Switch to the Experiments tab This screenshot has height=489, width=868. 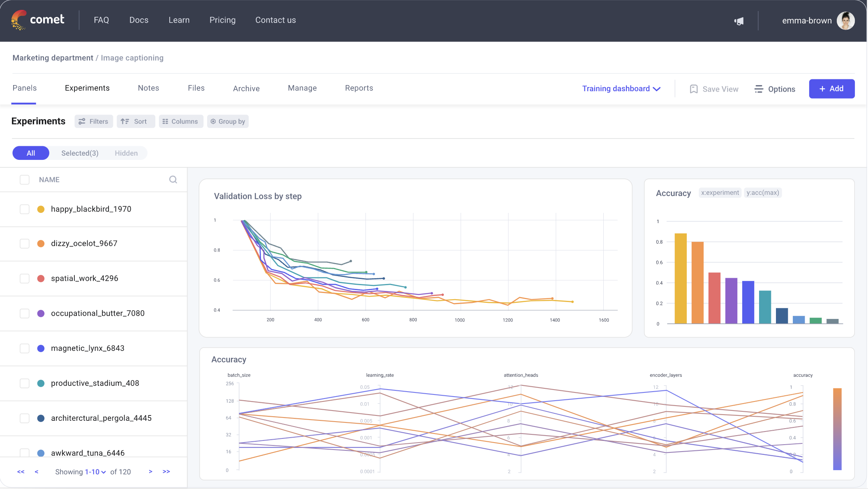(87, 88)
